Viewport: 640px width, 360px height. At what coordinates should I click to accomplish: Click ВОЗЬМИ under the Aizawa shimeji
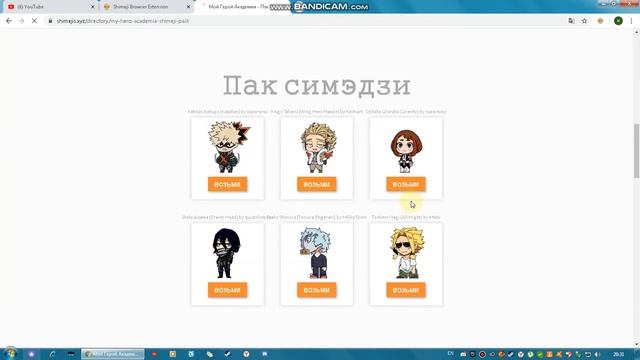[x=227, y=290]
